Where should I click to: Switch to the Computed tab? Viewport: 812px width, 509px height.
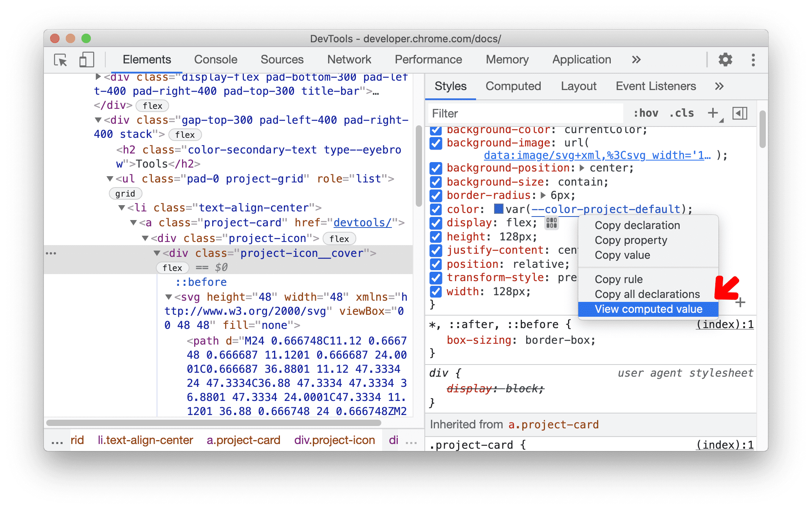click(514, 87)
